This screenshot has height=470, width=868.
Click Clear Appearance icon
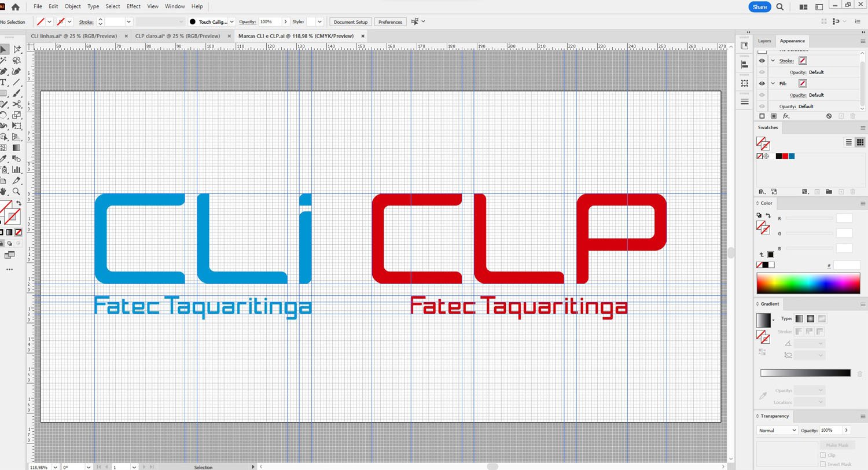(829, 116)
